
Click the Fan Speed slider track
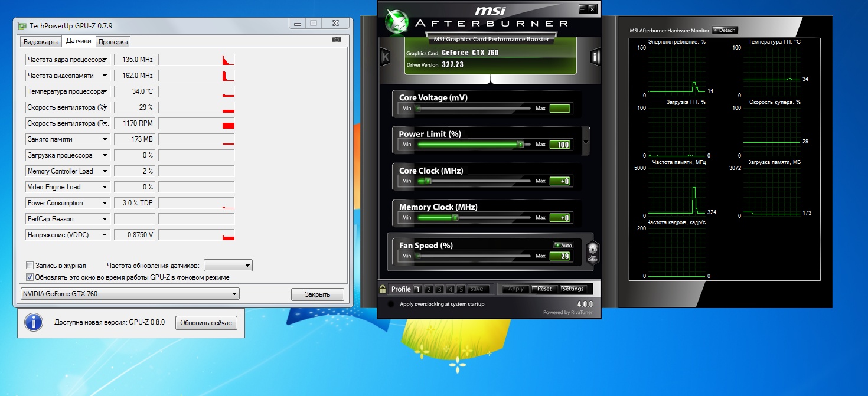coord(474,256)
